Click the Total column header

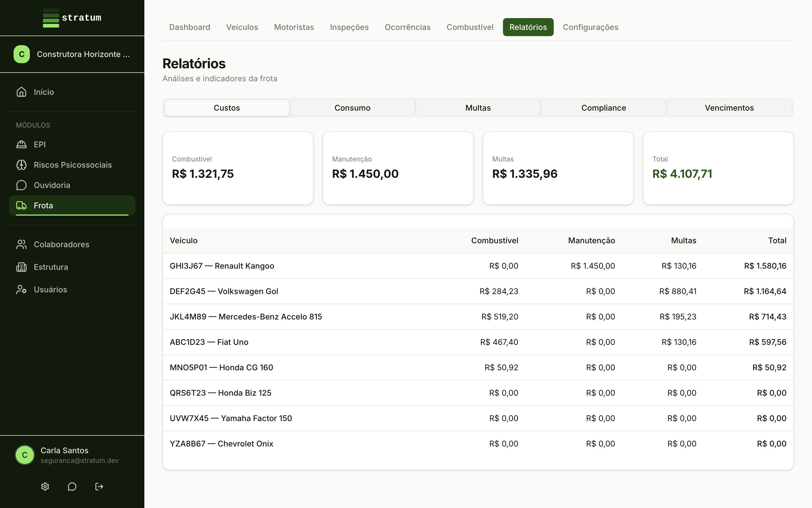click(777, 240)
